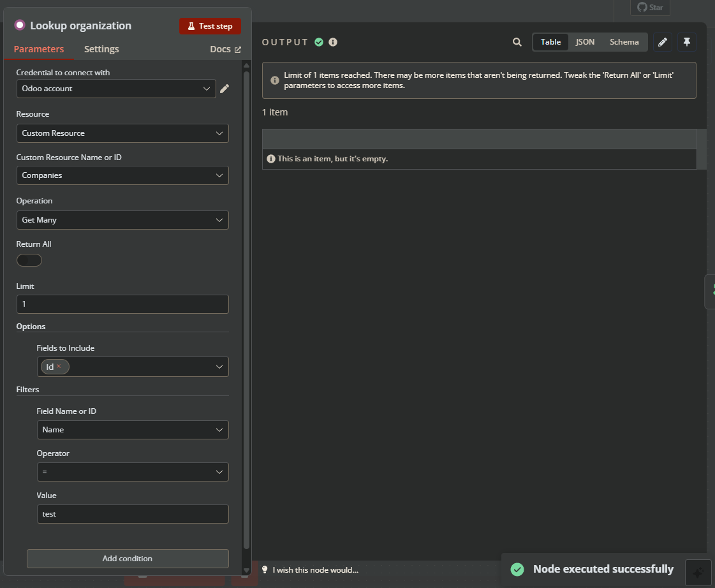Click the GitHub Star button
The image size is (715, 588).
[650, 7]
